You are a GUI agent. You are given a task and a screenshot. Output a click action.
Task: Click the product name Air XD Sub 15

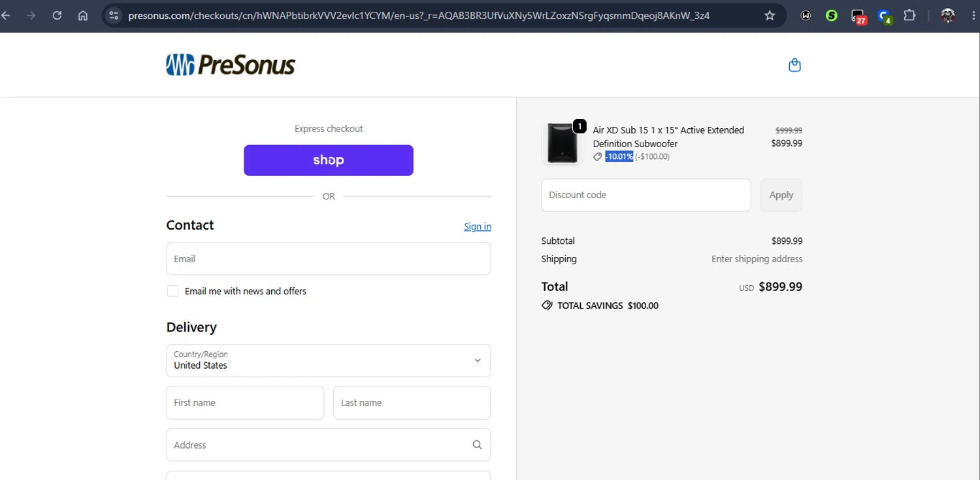pyautogui.click(x=668, y=137)
